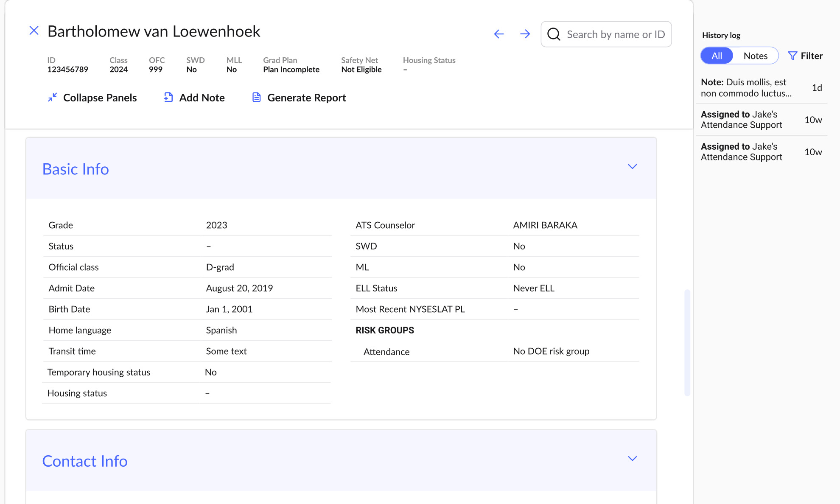This screenshot has height=504, width=840.
Task: Open first Assigned to Jake's Attendance entry
Action: [742, 120]
